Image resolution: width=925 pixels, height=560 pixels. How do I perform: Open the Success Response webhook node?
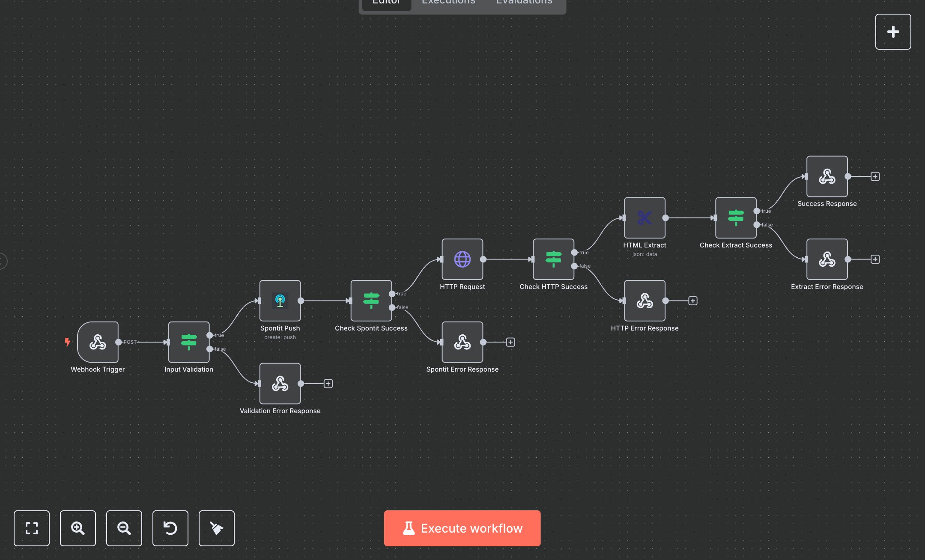click(x=827, y=176)
